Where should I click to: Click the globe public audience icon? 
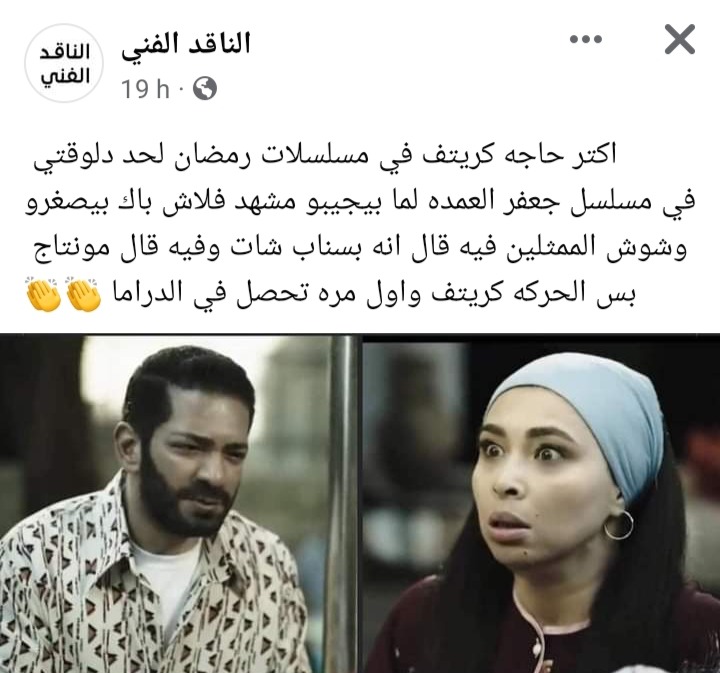tap(205, 89)
